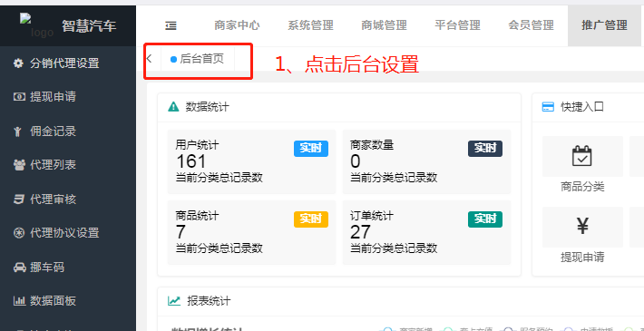Open 佣金记录 in the sidebar
The width and height of the screenshot is (644, 331).
53,131
